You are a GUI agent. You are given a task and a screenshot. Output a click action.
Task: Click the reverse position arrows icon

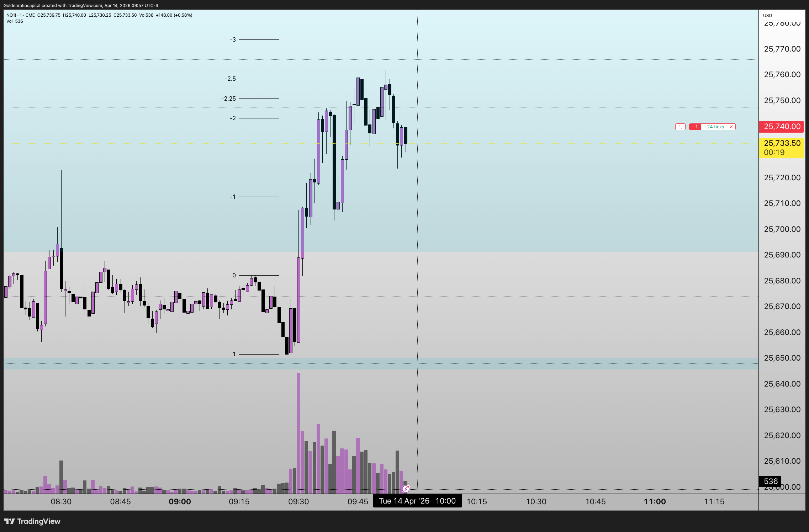pos(680,127)
